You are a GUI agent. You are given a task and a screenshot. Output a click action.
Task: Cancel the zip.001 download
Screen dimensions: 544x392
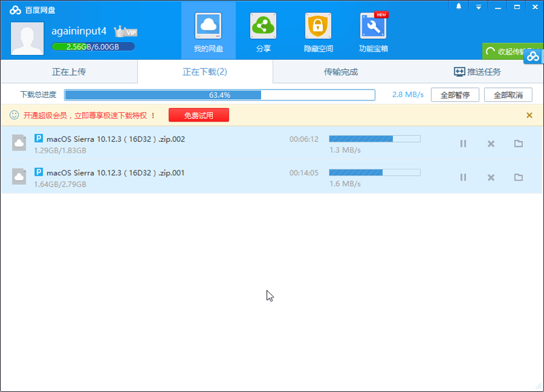click(490, 177)
